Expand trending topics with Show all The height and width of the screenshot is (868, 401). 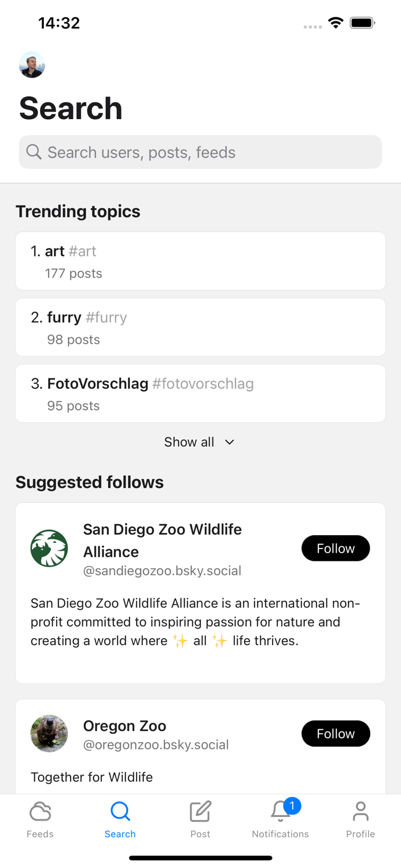[189, 442]
